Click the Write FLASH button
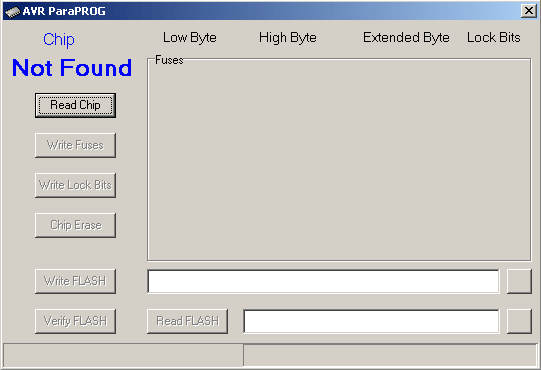Viewport: 541px width, 370px height. pos(75,281)
